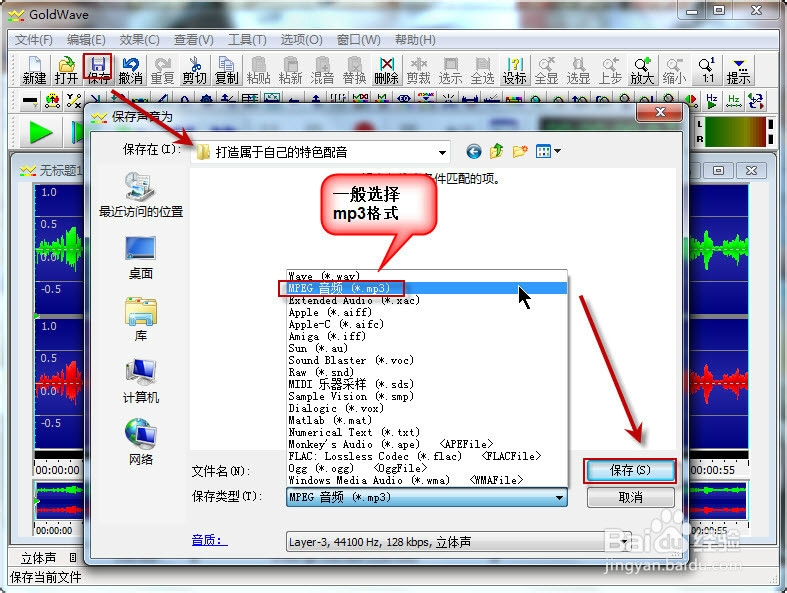This screenshot has width=787, height=593.
Task: Click the 全显 (Show all) zoom icon
Action: tap(547, 70)
